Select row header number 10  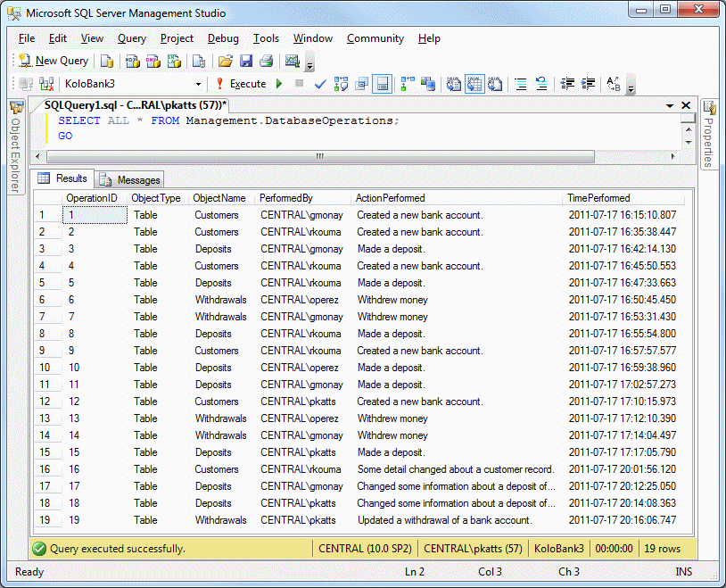tap(47, 368)
